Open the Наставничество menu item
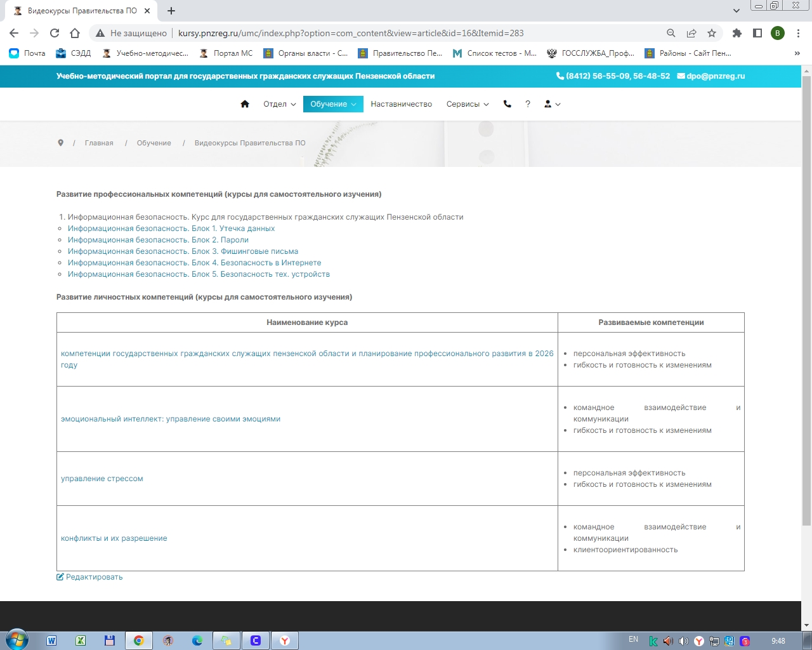 tap(401, 104)
